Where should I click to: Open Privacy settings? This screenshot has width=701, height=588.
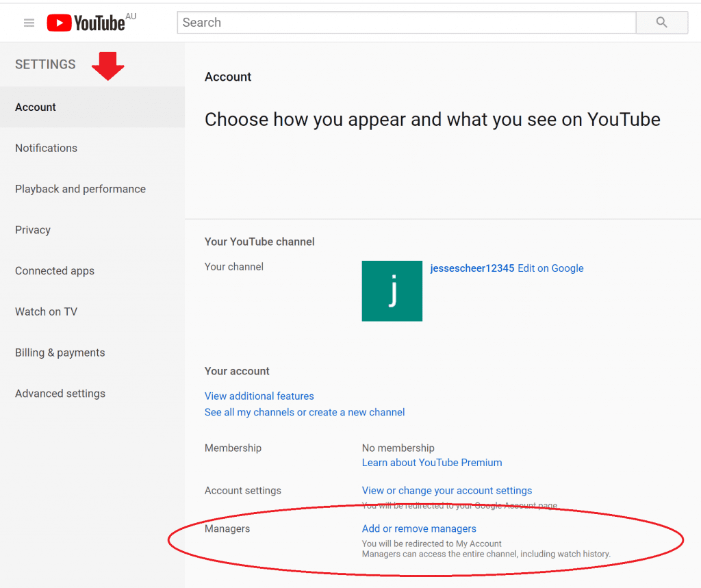(33, 230)
